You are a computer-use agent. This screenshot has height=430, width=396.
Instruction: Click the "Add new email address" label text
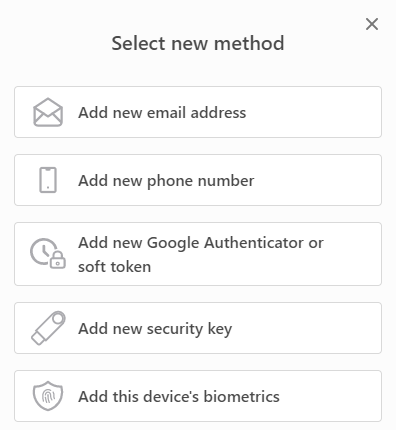pyautogui.click(x=162, y=113)
